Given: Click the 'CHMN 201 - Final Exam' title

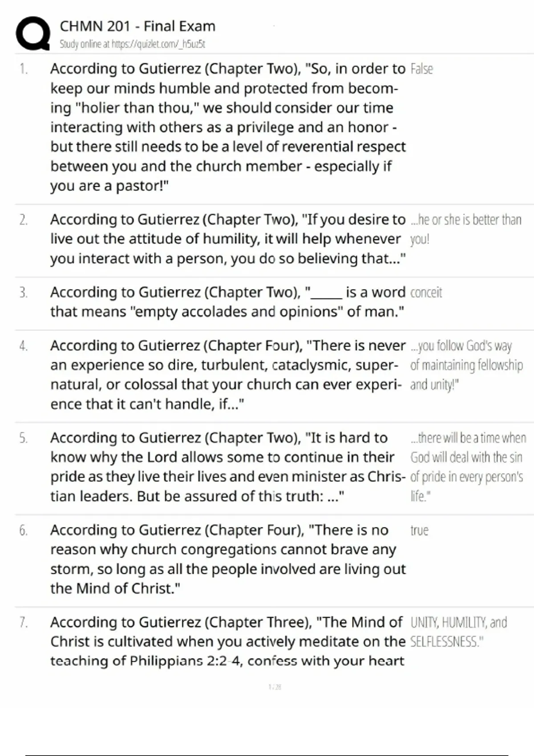Looking at the screenshot, I should (138, 26).
